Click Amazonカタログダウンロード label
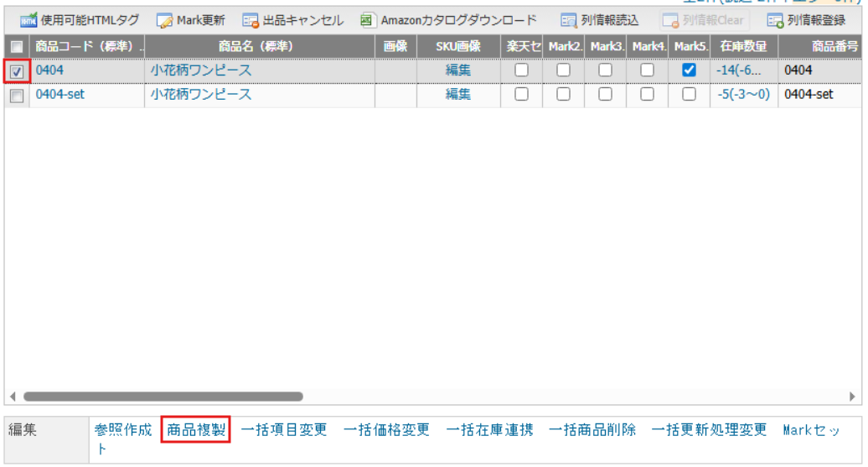Viewport: 868px width, 467px height. [459, 20]
